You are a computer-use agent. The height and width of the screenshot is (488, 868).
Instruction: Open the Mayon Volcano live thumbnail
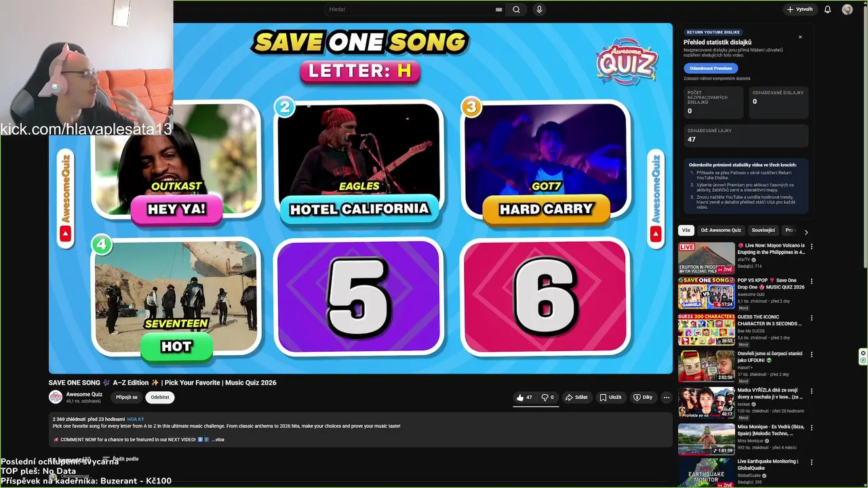click(x=707, y=258)
